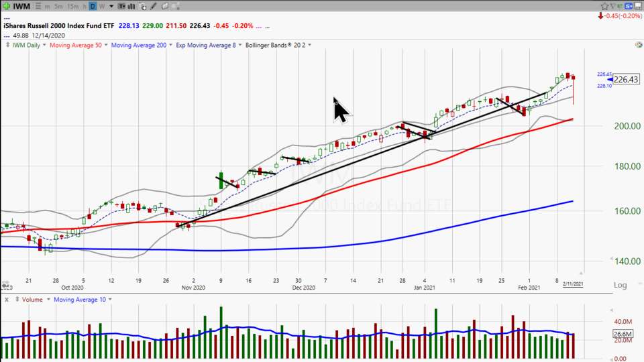Viewport: 644px width, 362px height.
Task: Click the notes tag icon in toolbar
Action: (164, 6)
